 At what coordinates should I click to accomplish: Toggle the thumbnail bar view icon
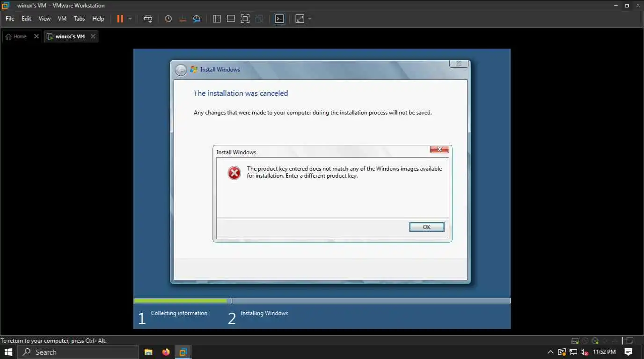(x=231, y=19)
